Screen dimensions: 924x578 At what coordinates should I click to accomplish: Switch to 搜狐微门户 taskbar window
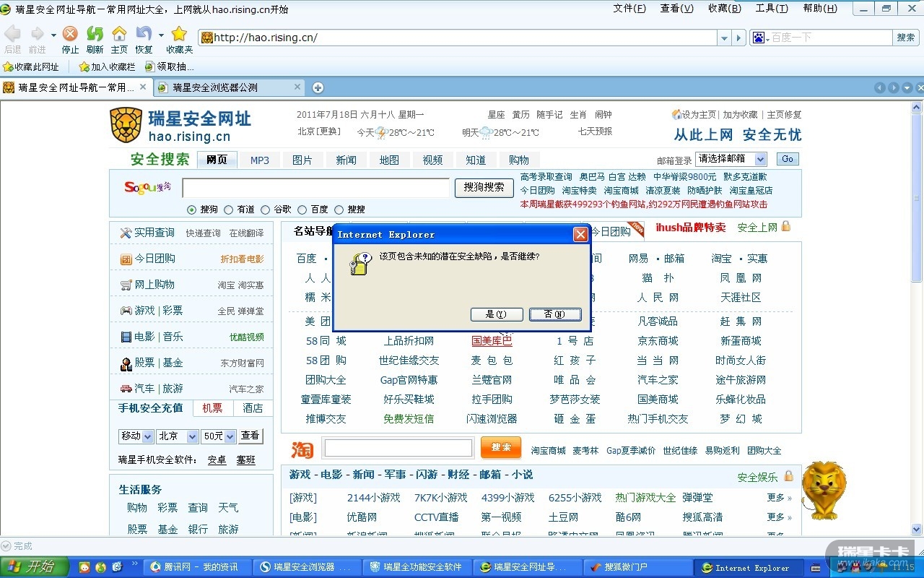coord(637,567)
